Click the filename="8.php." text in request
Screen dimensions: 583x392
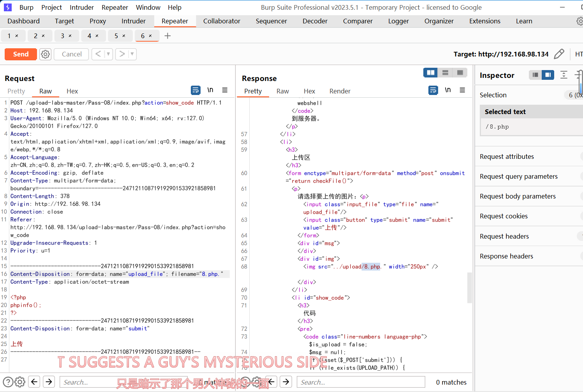click(197, 274)
